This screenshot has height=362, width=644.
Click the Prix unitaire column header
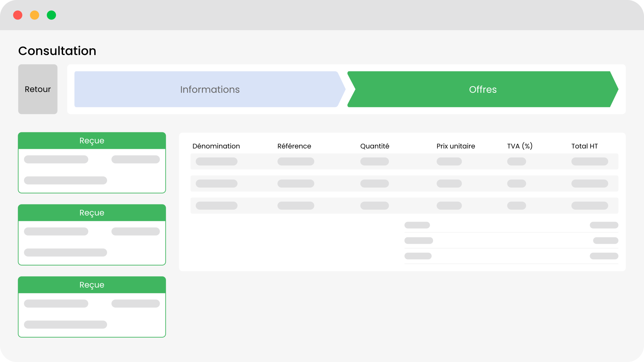tap(455, 146)
